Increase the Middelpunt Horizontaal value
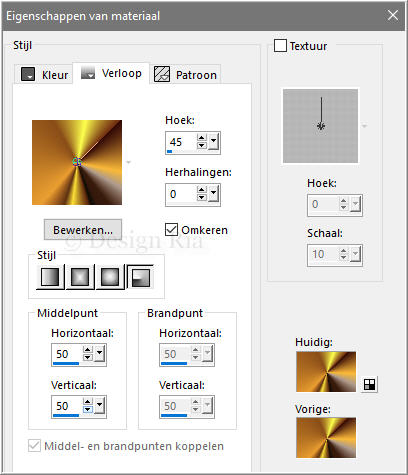The width and height of the screenshot is (408, 475). click(x=88, y=350)
